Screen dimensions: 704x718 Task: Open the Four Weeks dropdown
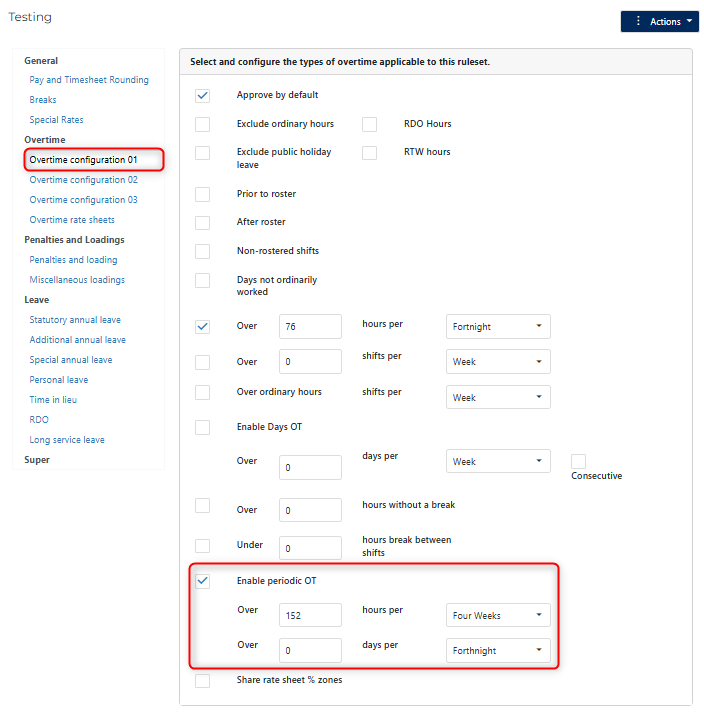(x=498, y=615)
